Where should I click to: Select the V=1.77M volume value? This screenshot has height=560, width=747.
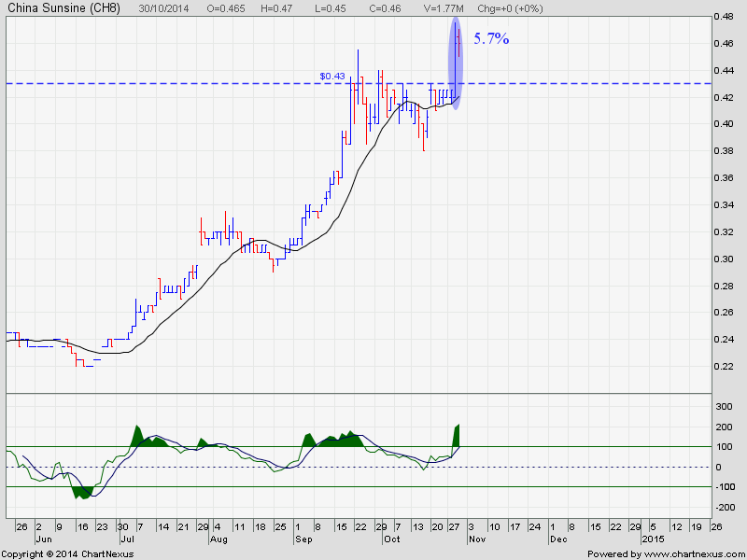(x=443, y=8)
